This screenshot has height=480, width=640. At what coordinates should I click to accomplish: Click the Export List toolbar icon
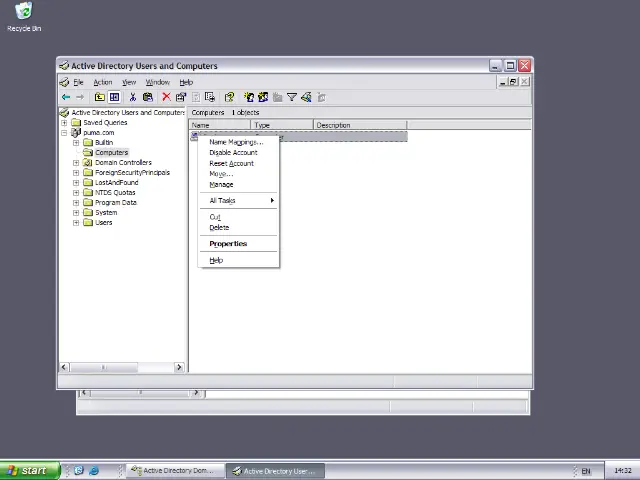click(210, 97)
